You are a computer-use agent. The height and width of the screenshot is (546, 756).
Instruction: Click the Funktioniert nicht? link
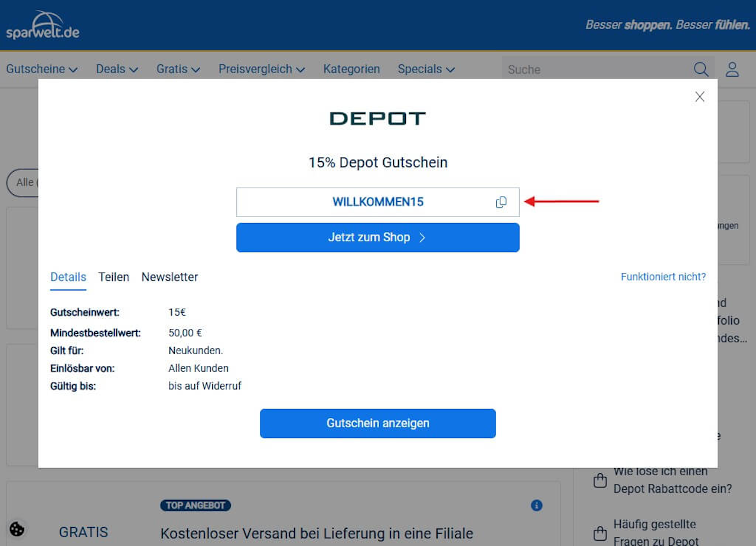click(x=663, y=277)
